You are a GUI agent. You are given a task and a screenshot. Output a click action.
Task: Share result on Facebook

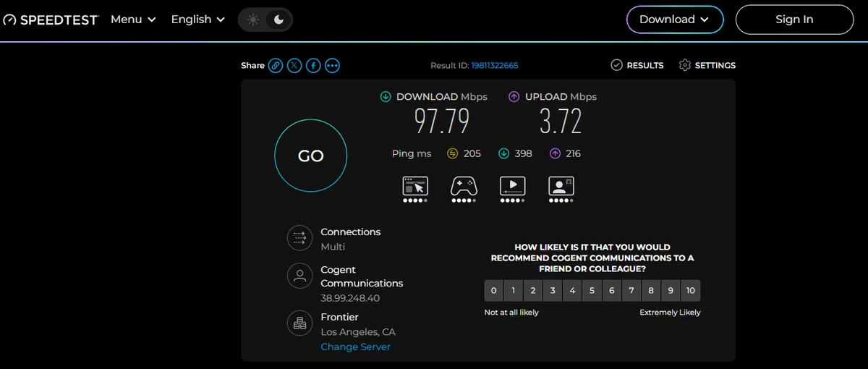pyautogui.click(x=313, y=65)
